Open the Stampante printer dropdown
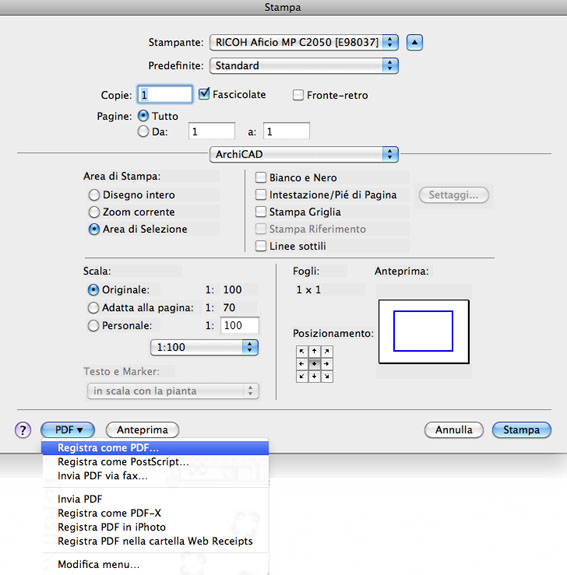567x575 pixels. (304, 43)
